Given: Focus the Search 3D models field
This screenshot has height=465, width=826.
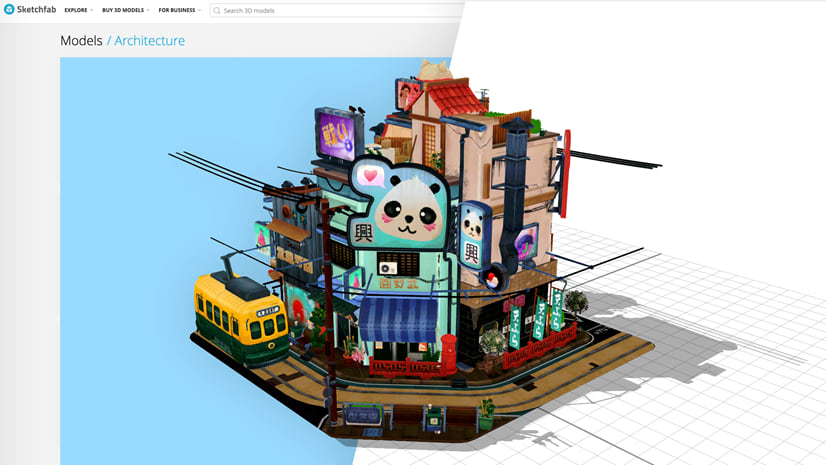Looking at the screenshot, I should pos(336,11).
